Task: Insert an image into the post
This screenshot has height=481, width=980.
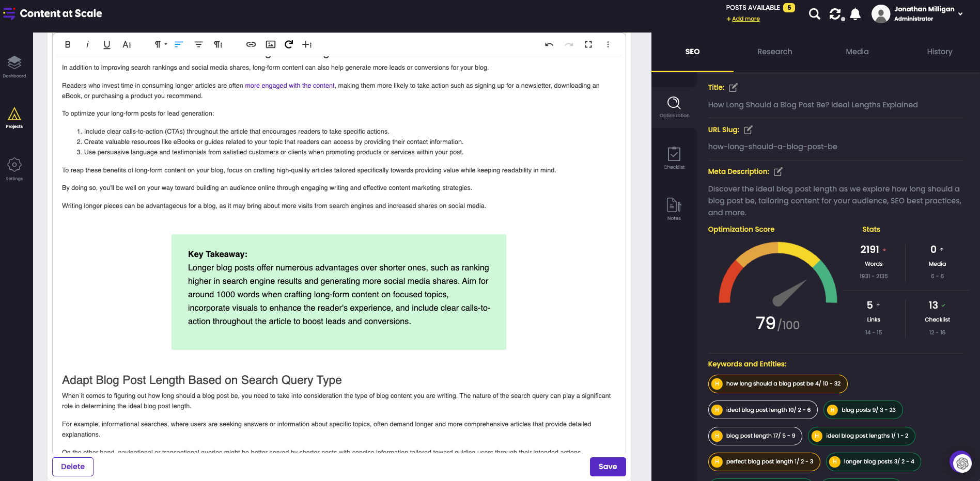Action: click(x=270, y=44)
